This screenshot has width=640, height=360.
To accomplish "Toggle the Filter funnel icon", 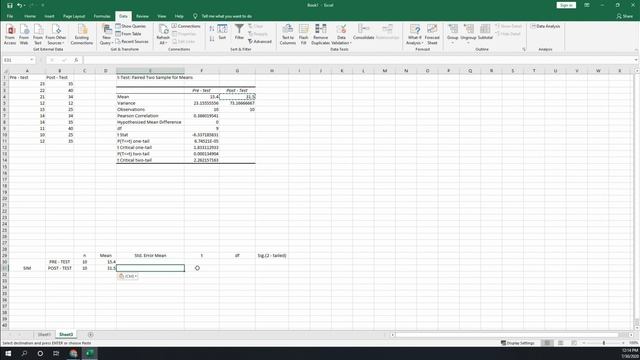I will point(239,32).
